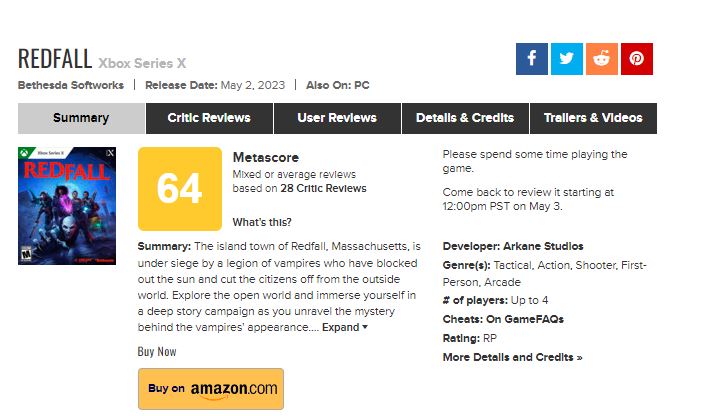View the Trailers & Videos tab

(x=593, y=118)
